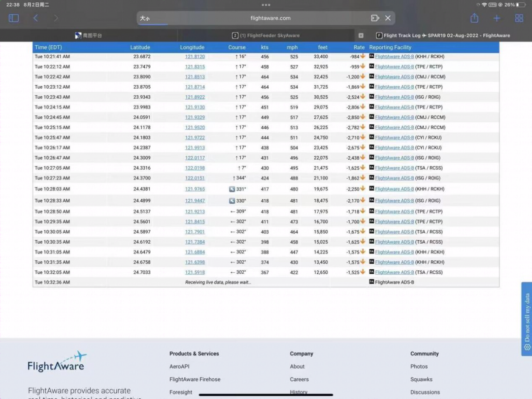Screen dimensions: 532x399
Task: Show the tab overview grid
Action: pos(519,18)
